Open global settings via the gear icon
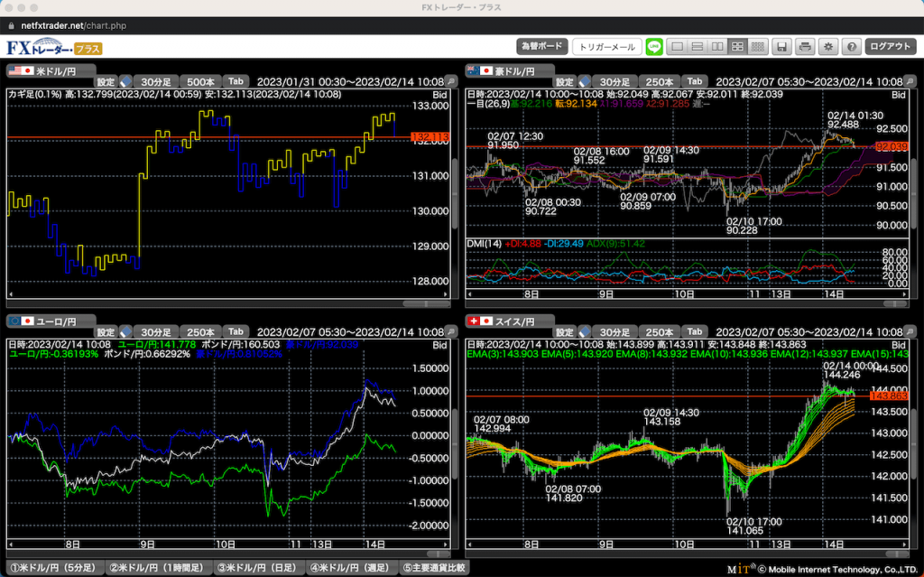Image resolution: width=924 pixels, height=577 pixels. (x=828, y=47)
